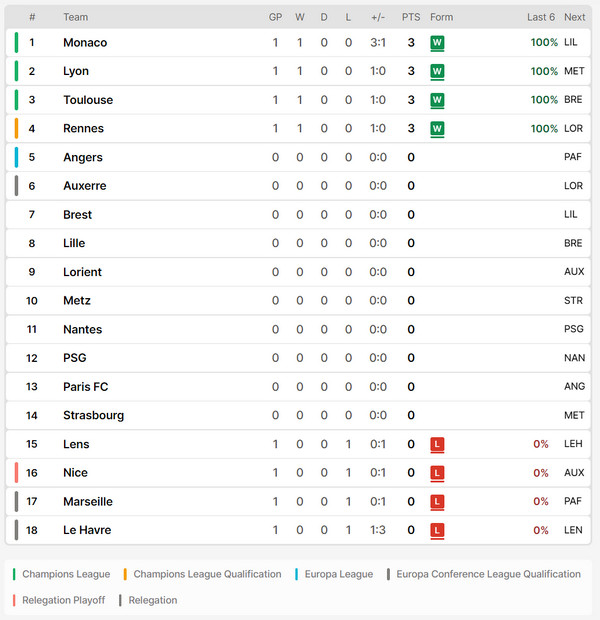The image size is (600, 620).
Task: Select the Strasbourg team row
Action: coord(298,415)
